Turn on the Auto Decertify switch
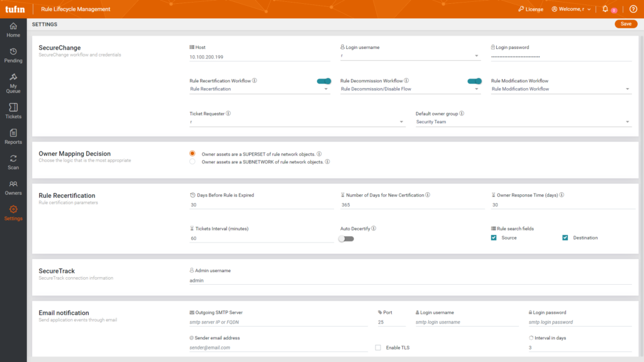 (x=346, y=239)
